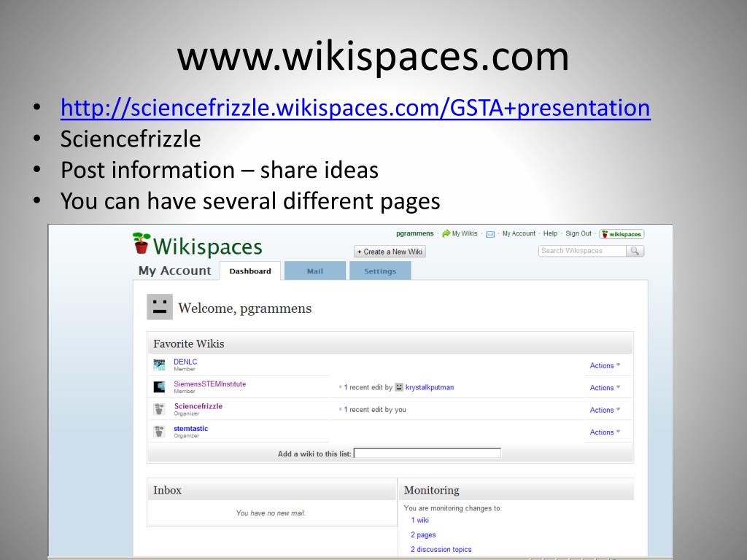Click the 'Inbox' panel heading
Viewport: 747px width, 560px height.
(x=167, y=490)
